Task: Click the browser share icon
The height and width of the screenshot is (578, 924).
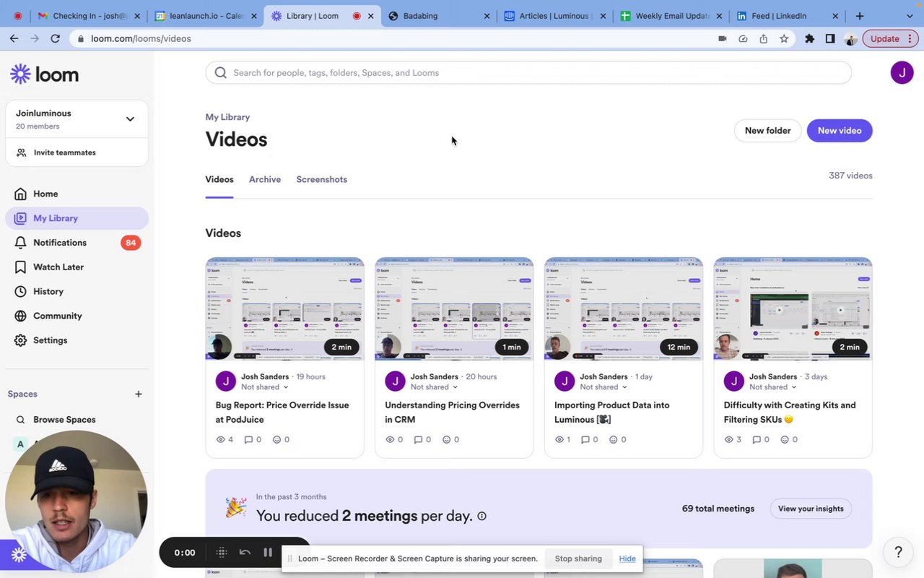Action: pos(763,38)
